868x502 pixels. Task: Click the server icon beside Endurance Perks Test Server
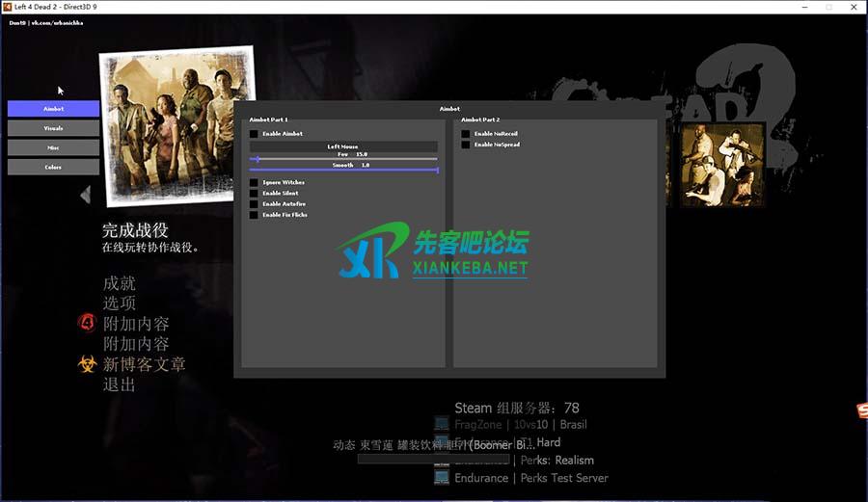coord(441,477)
